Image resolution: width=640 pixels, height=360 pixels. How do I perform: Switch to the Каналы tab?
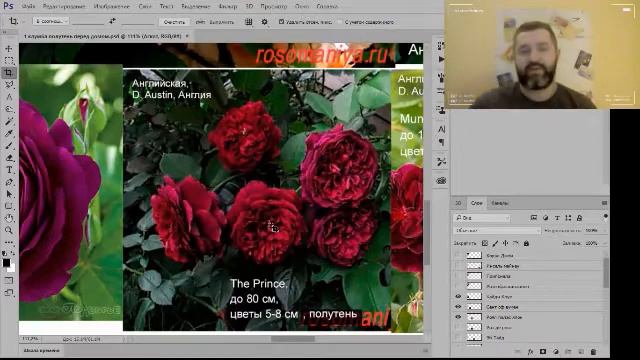pyautogui.click(x=500, y=203)
